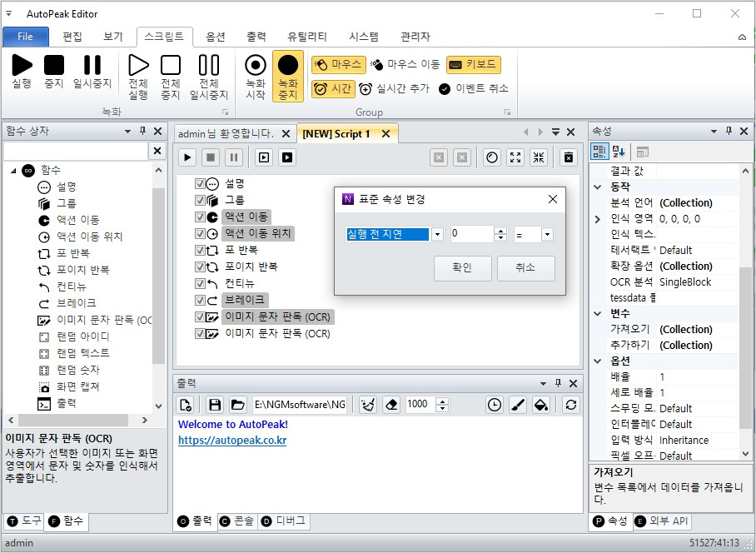Collapse the 함수 tree node

click(x=13, y=170)
